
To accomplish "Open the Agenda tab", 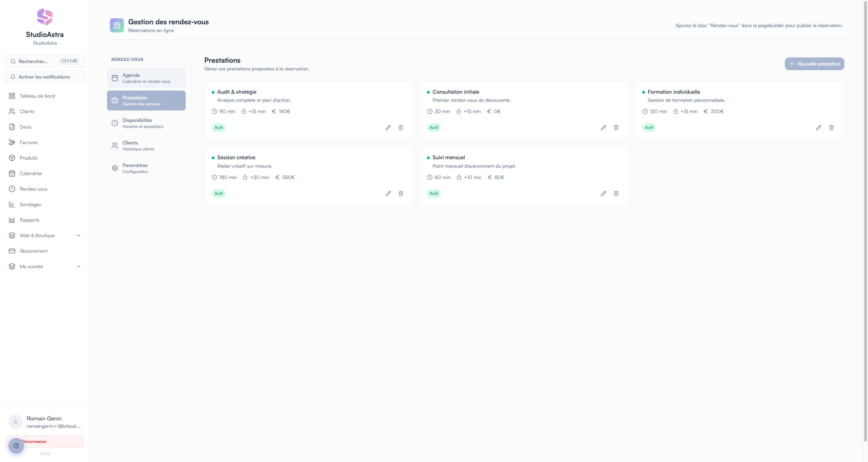I will (x=146, y=78).
